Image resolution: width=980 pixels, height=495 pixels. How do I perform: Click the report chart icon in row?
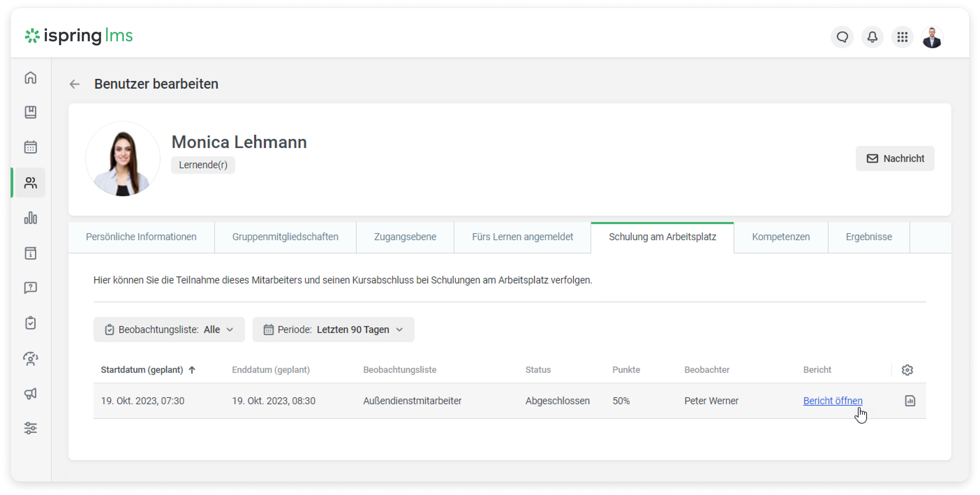[x=910, y=401]
